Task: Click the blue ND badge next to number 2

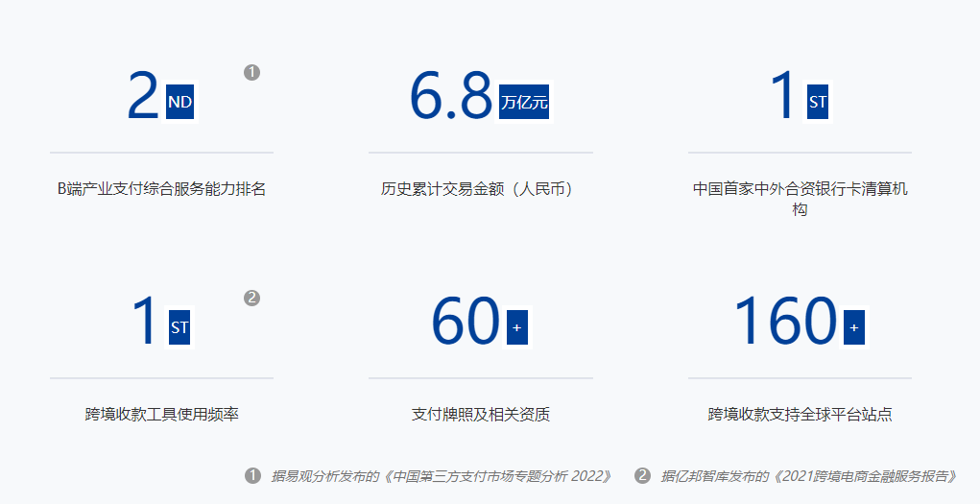Action: 180,102
